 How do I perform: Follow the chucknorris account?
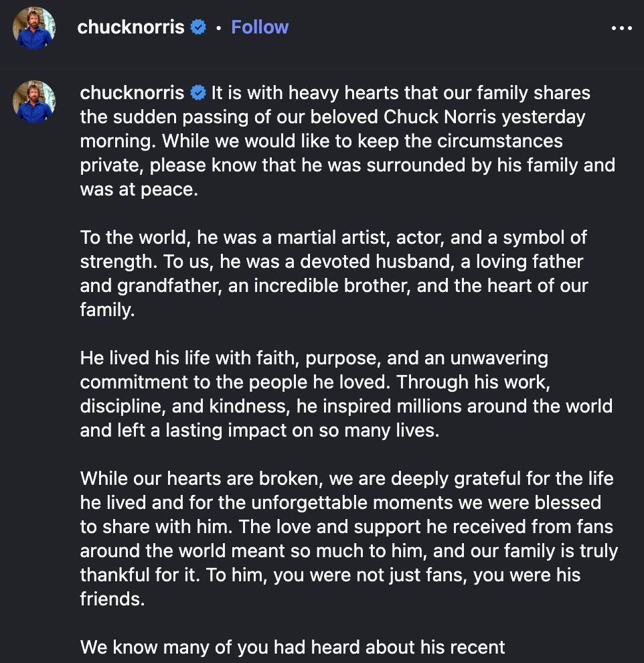[x=260, y=27]
